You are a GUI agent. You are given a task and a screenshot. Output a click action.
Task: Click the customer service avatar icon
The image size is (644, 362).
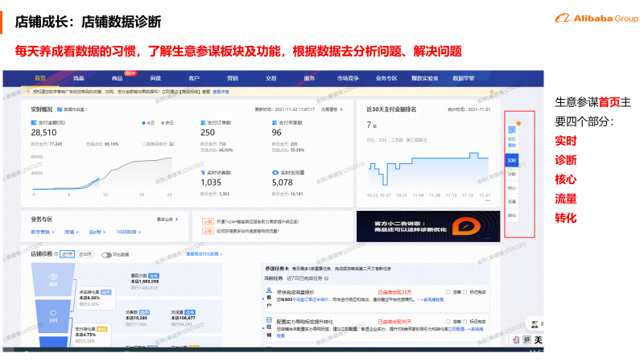point(535,324)
